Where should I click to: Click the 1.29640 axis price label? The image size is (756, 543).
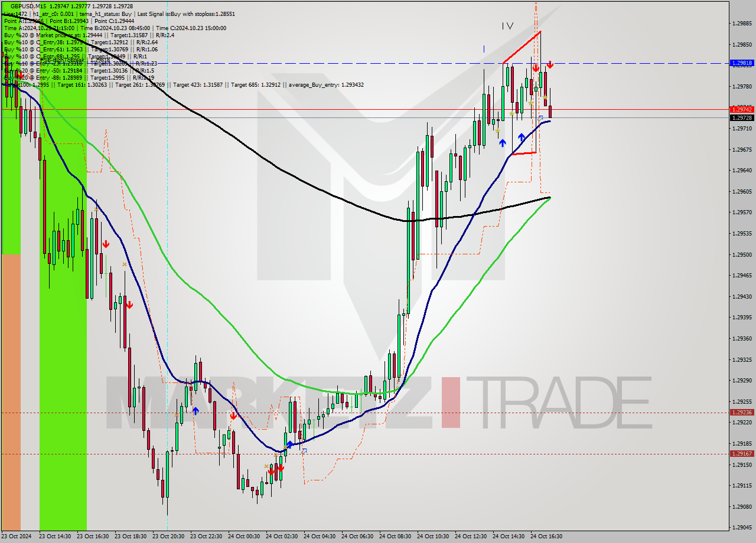coord(742,171)
